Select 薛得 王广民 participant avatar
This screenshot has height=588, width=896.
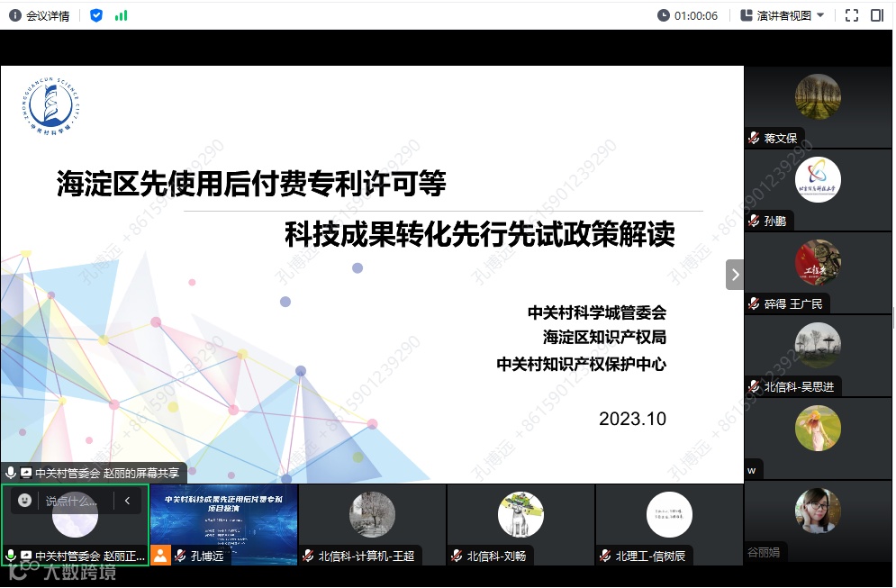point(818,262)
